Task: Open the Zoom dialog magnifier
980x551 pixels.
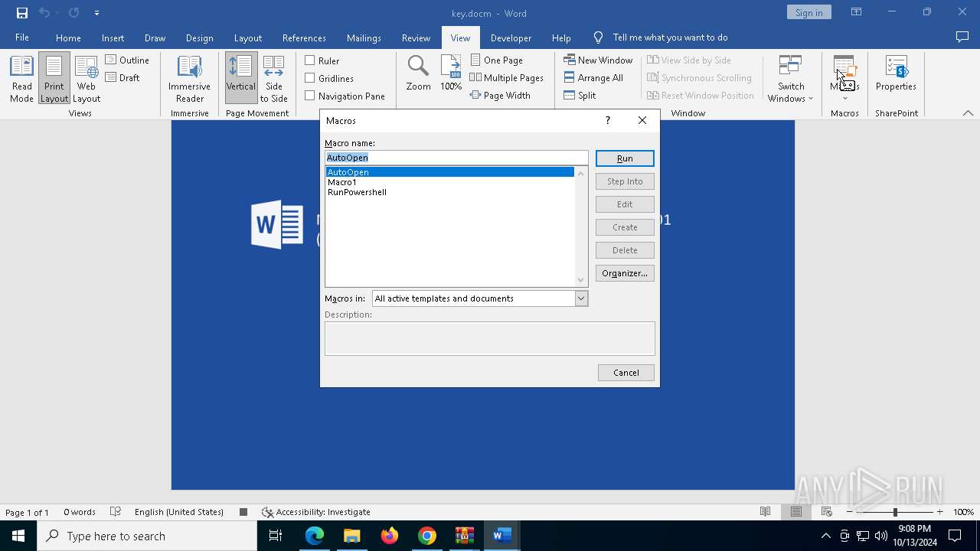Action: (418, 74)
